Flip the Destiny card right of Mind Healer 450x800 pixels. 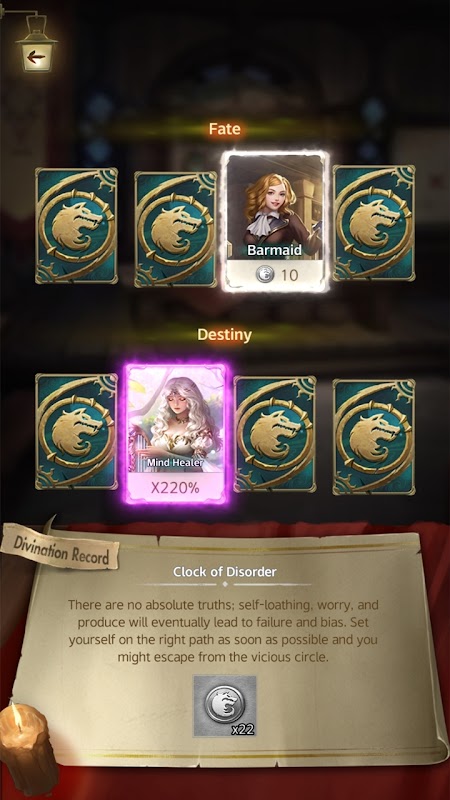pyautogui.click(x=275, y=434)
